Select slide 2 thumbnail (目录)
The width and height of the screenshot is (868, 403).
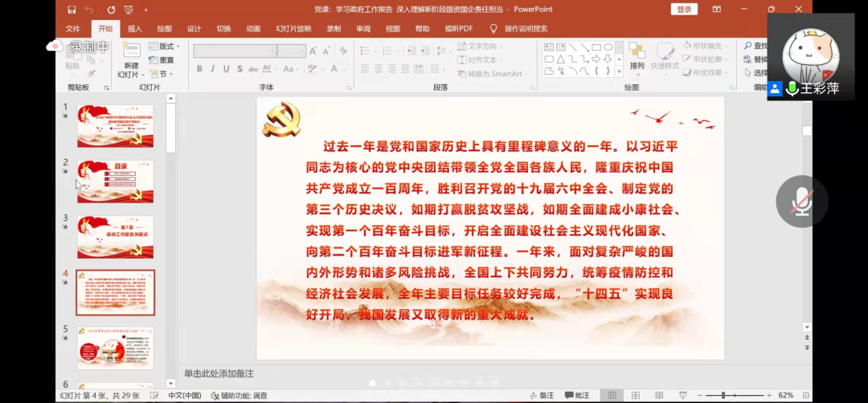click(x=115, y=181)
